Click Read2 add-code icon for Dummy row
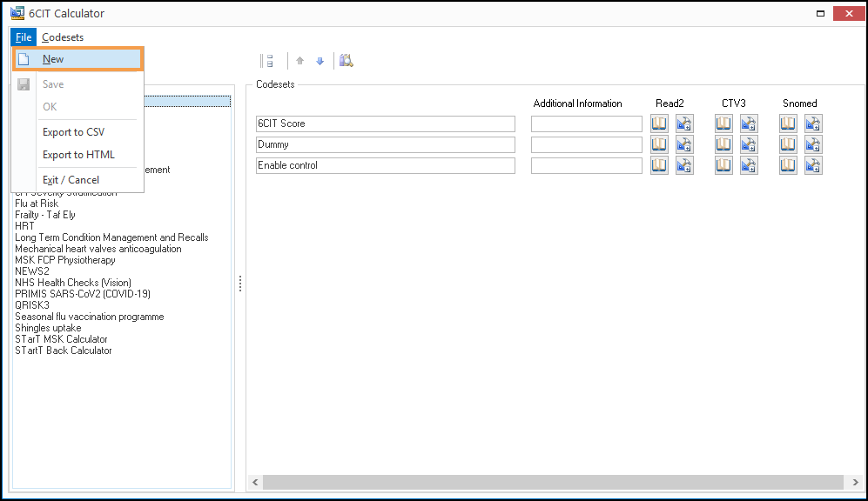 point(684,144)
